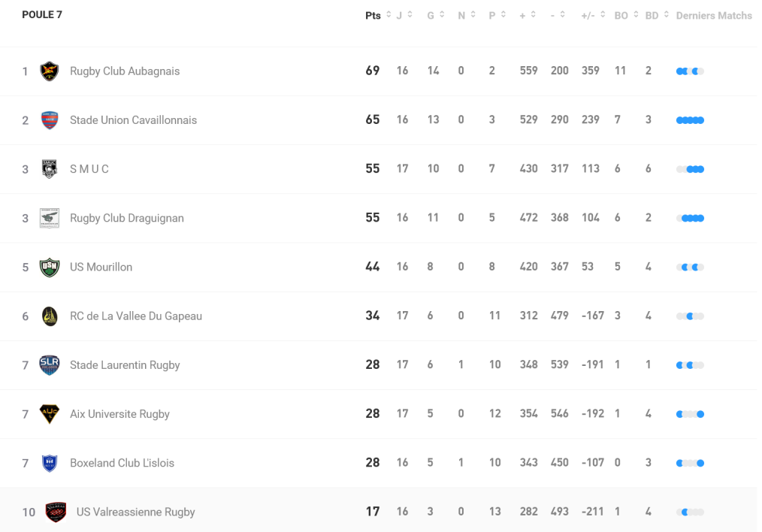Click the POULE 7 heading
762x532 pixels.
pos(42,15)
